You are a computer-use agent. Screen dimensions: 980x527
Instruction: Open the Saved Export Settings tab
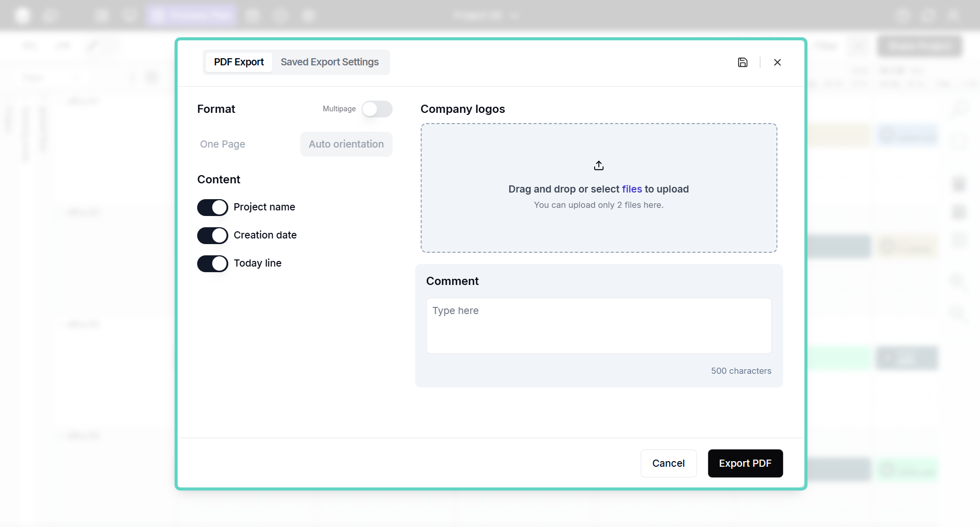coord(329,62)
